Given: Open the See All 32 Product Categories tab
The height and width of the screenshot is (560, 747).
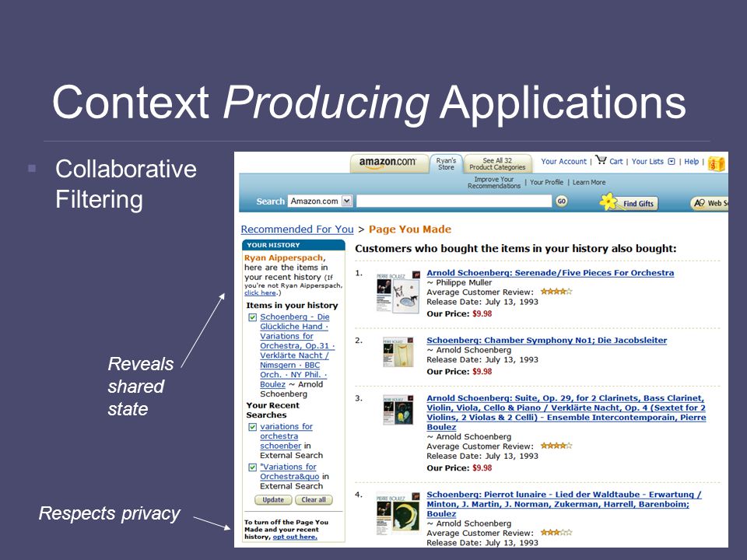Looking at the screenshot, I should coord(497,163).
